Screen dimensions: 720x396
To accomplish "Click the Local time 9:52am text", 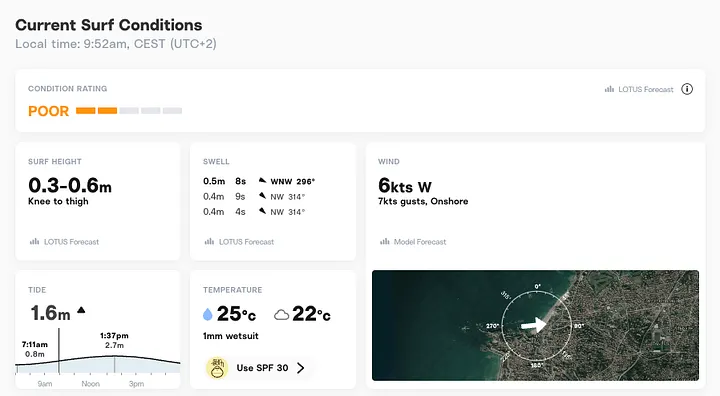I will pyautogui.click(x=116, y=44).
